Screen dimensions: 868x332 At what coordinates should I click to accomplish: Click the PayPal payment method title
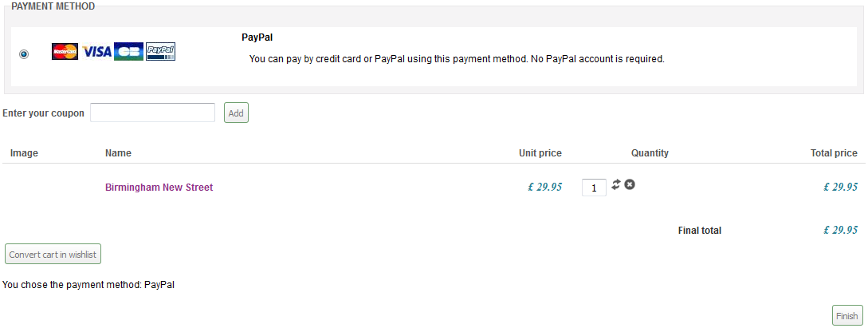257,38
